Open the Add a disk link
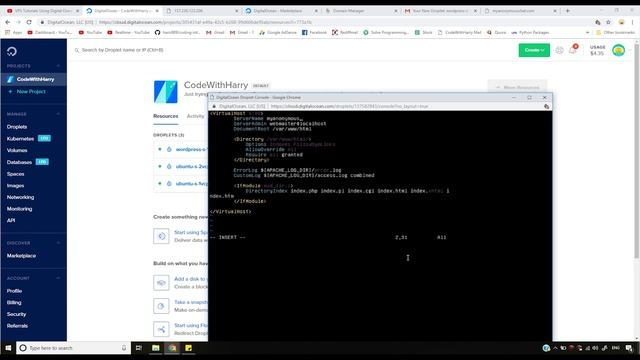Screen dimensions: 640x360 click(191, 279)
